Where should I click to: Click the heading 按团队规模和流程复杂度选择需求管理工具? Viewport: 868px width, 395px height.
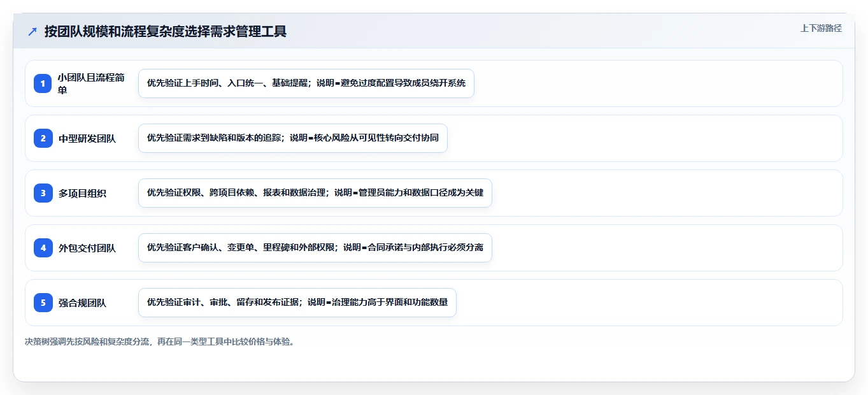pos(166,31)
